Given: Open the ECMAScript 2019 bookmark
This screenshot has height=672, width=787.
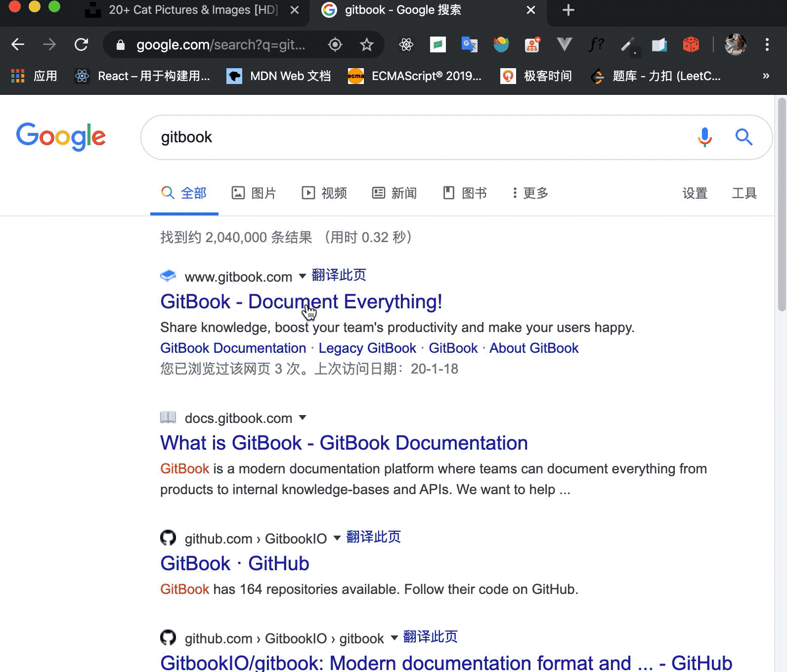Looking at the screenshot, I should [x=414, y=76].
